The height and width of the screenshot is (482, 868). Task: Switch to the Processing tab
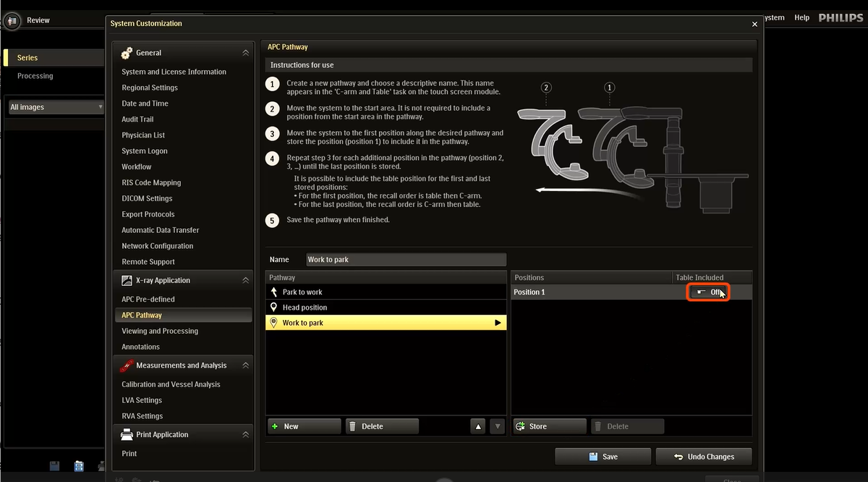[35, 76]
